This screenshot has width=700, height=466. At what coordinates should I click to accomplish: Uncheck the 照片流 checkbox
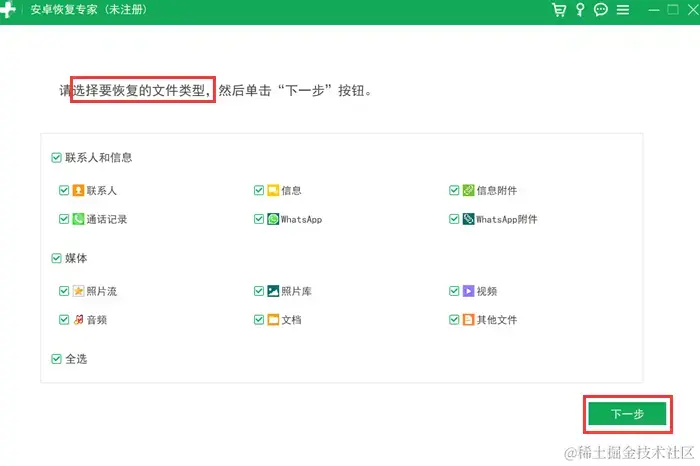[x=64, y=291]
